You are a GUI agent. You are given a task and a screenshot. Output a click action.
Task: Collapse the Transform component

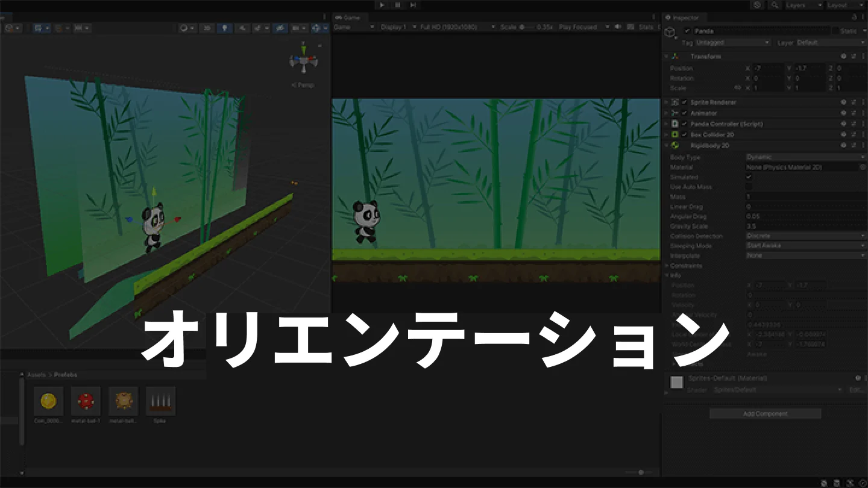[666, 57]
